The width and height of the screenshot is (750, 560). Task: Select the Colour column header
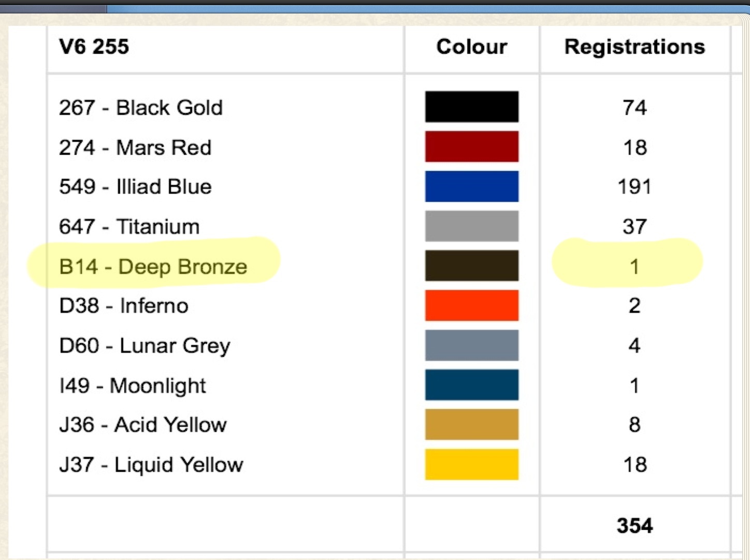(x=471, y=47)
